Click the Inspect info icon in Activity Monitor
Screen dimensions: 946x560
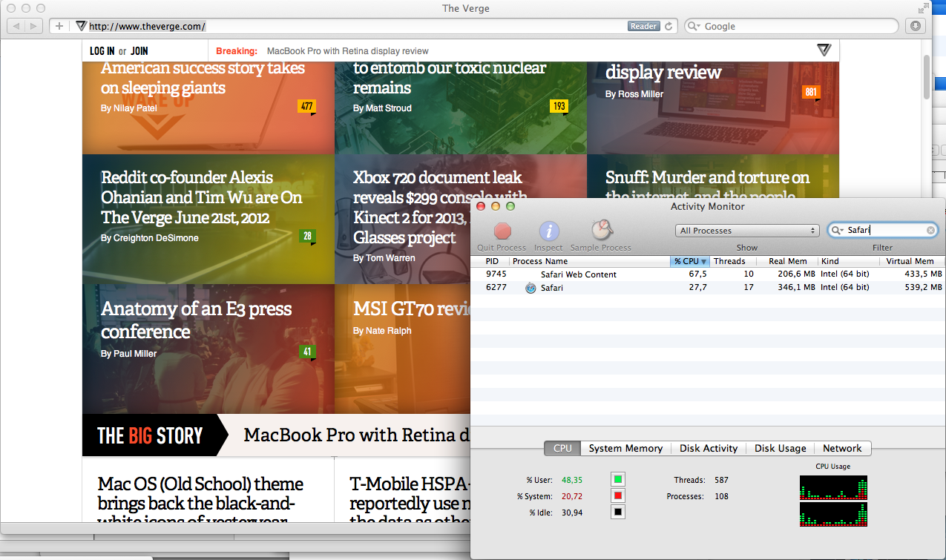coord(548,231)
